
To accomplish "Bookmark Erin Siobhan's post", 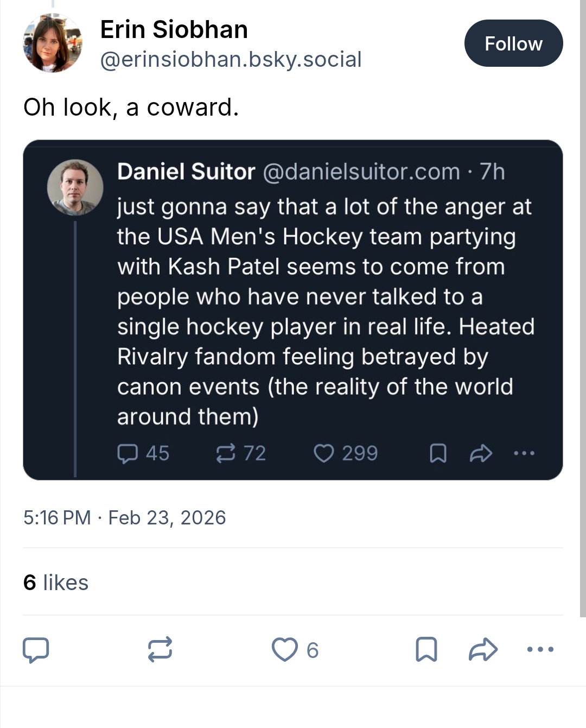I will (426, 649).
